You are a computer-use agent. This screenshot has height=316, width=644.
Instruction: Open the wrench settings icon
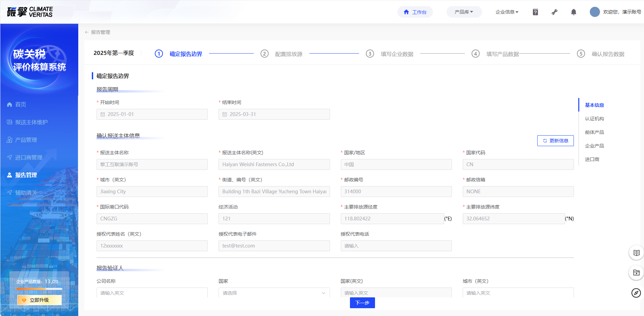coord(555,12)
